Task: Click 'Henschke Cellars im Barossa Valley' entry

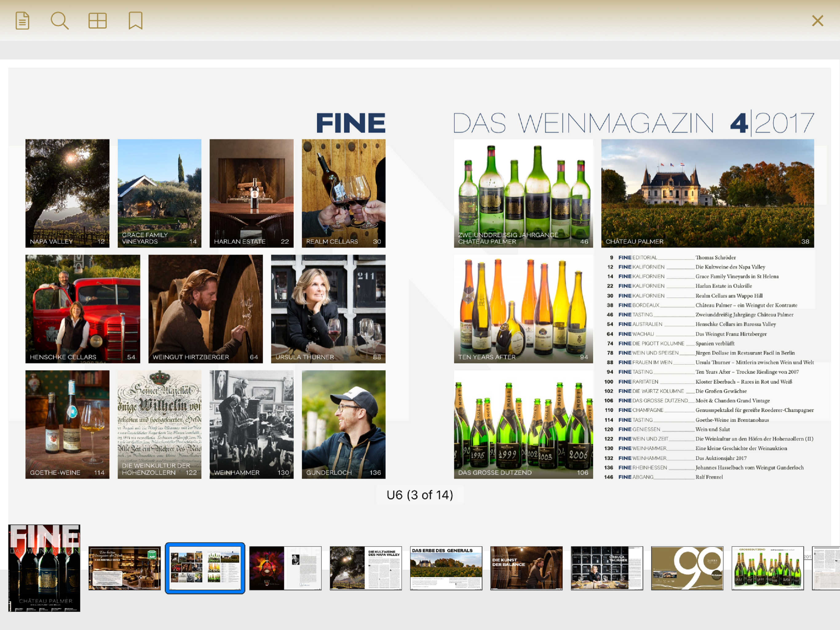Action: (735, 324)
